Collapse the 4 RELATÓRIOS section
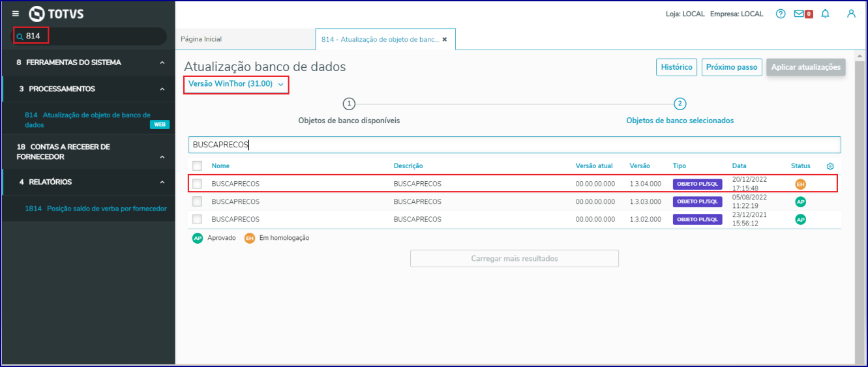 pyautogui.click(x=162, y=183)
